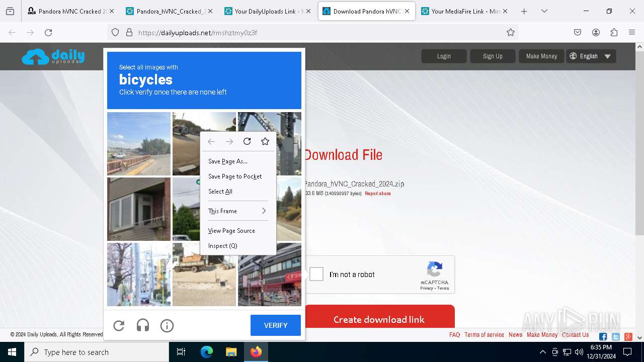The image size is (644, 362).
Task: Open the Save to Pocket toolbar icon
Action: coord(578,32)
